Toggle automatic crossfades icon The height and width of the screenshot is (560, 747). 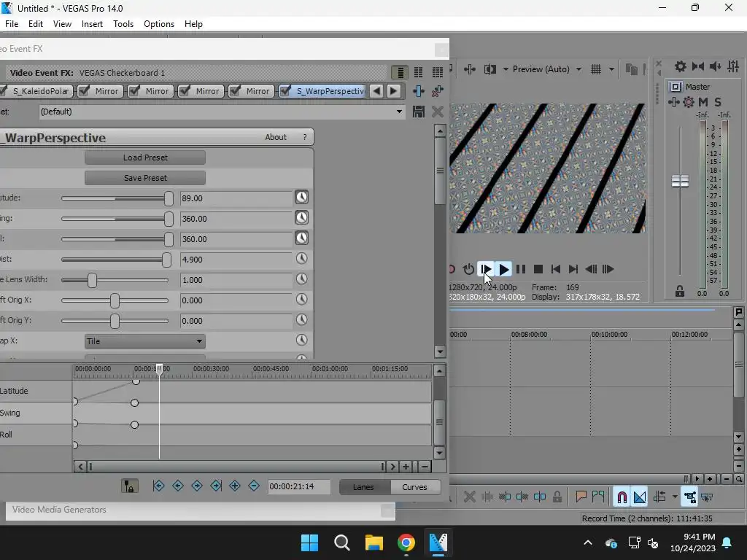pyautogui.click(x=640, y=497)
